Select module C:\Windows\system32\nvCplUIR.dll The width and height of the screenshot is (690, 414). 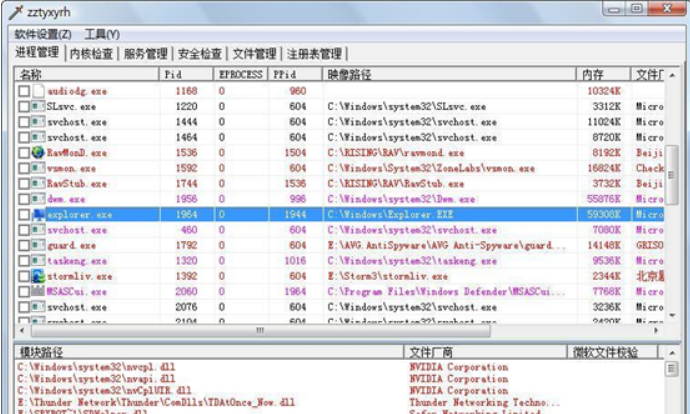click(x=104, y=391)
